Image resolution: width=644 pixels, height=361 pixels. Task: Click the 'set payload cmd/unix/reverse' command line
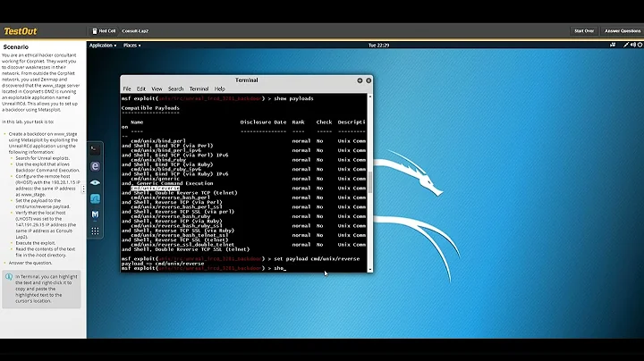pyautogui.click(x=317, y=259)
